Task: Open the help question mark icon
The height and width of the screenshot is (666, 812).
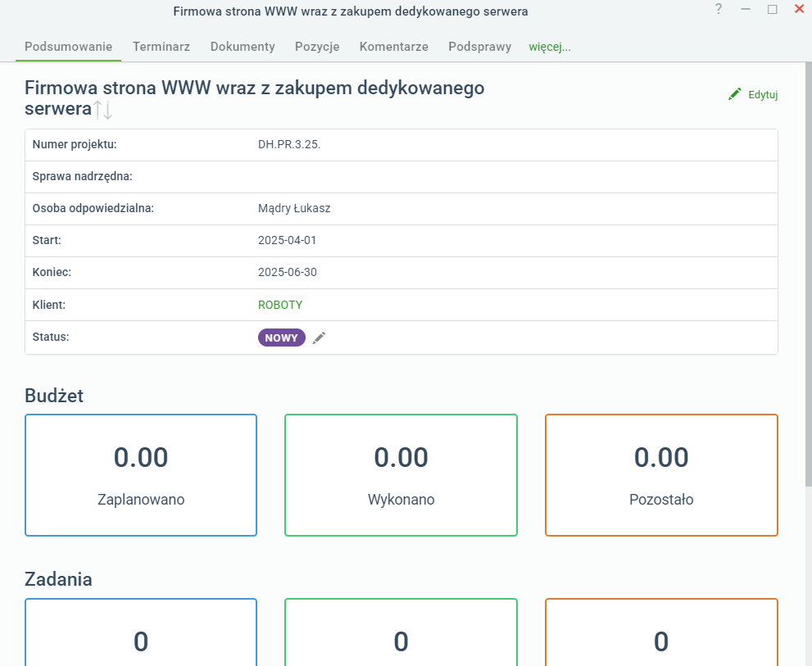Action: tap(719, 9)
